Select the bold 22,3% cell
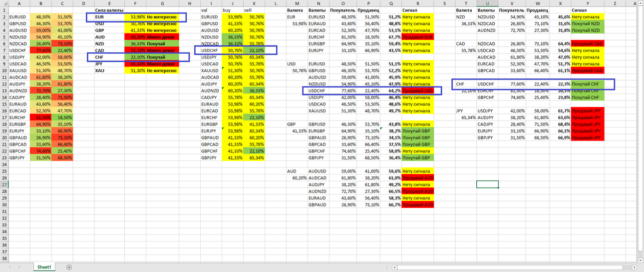Viewport: 644px width, 272px height. 560,83
